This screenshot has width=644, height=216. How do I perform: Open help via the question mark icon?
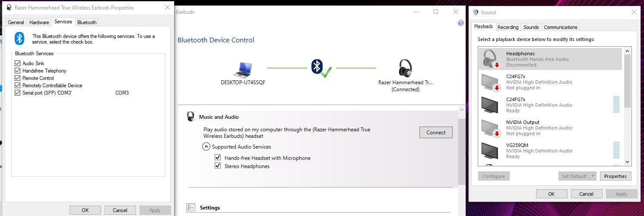coord(460,23)
